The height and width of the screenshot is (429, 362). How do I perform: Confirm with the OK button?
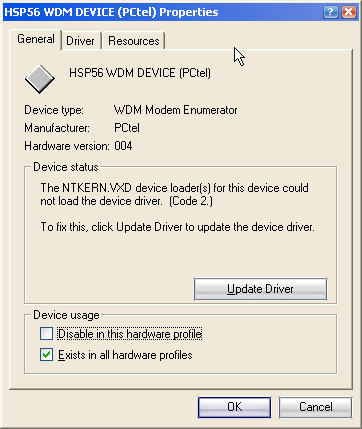click(x=234, y=407)
